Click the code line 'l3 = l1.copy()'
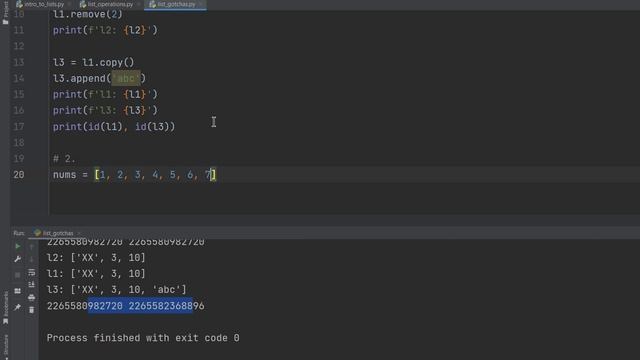The image size is (640, 360). point(93,62)
